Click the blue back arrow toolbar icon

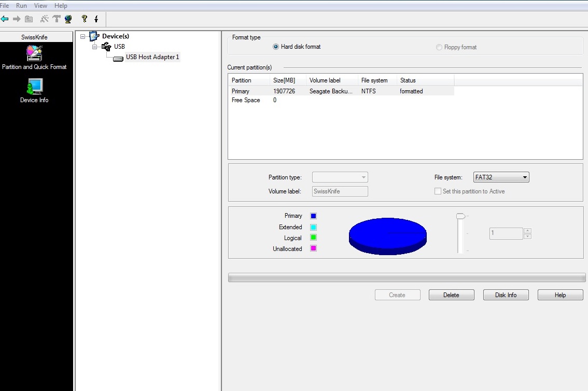click(5, 19)
